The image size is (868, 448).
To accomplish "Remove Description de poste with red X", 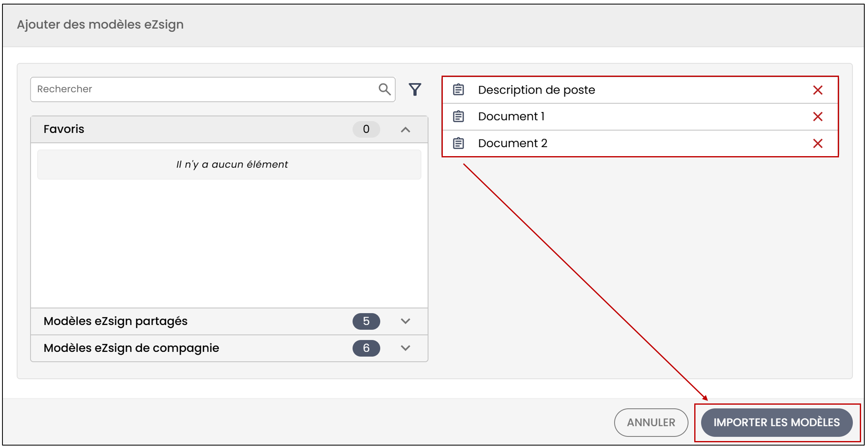I will click(818, 90).
